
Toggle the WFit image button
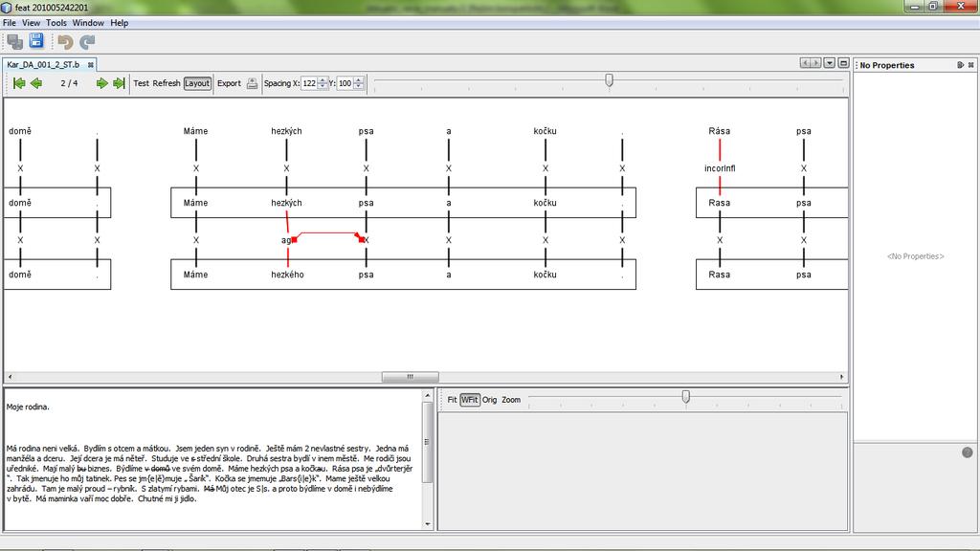(469, 400)
